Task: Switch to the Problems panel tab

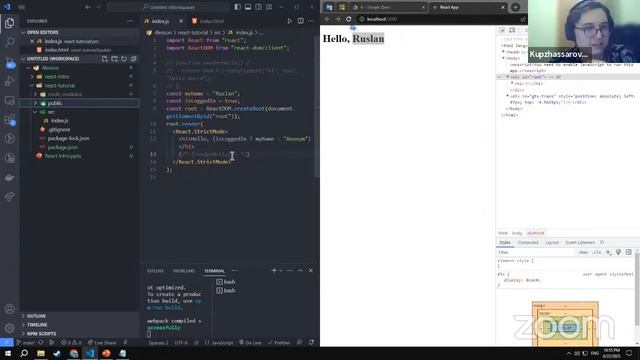Action: 184,271
